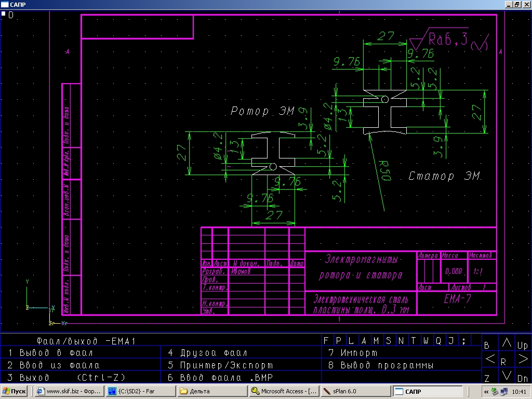Click the Z button in navigation panel
The width and height of the screenshot is (532, 399).
click(x=487, y=378)
